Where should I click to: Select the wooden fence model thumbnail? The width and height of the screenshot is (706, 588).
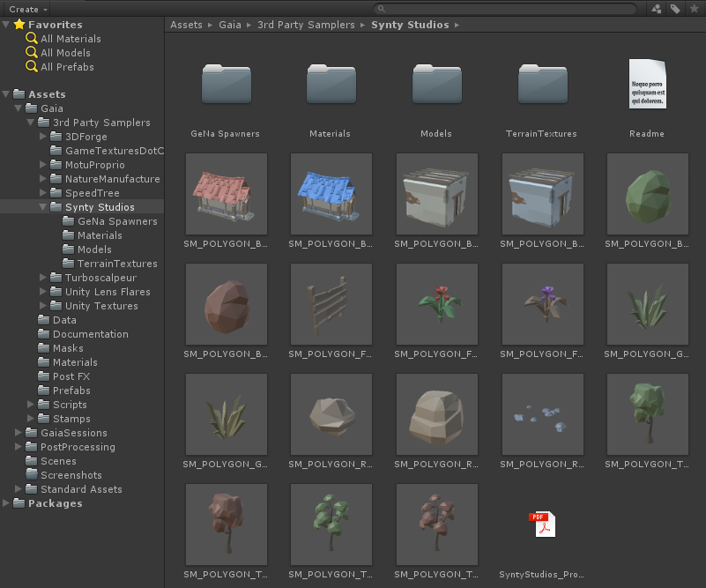pos(331,303)
